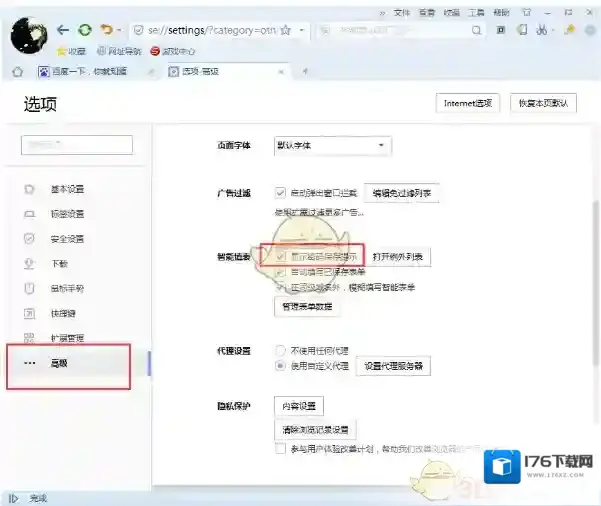
Task: Open a new tab with plus button
Action: click(x=305, y=71)
